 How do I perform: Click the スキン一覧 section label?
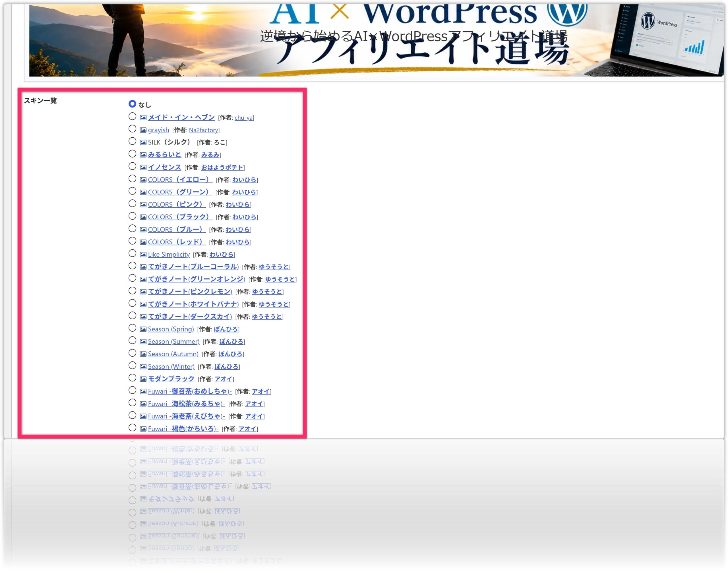40,101
